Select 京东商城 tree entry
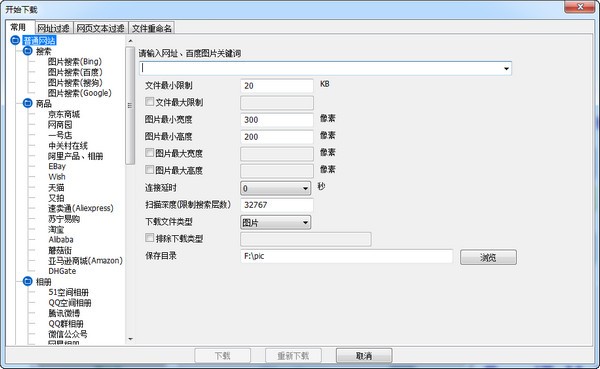Viewport: 600px width, 369px height. tap(64, 114)
